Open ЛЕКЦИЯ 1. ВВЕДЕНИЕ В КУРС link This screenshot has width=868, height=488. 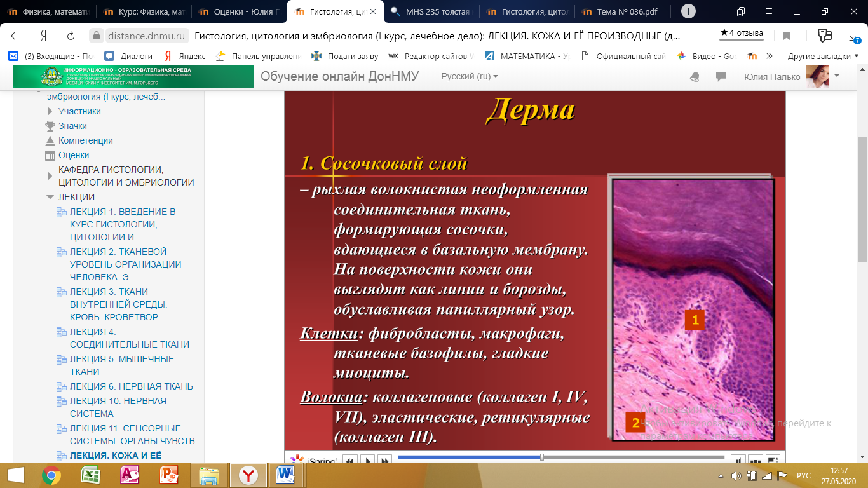tap(123, 224)
